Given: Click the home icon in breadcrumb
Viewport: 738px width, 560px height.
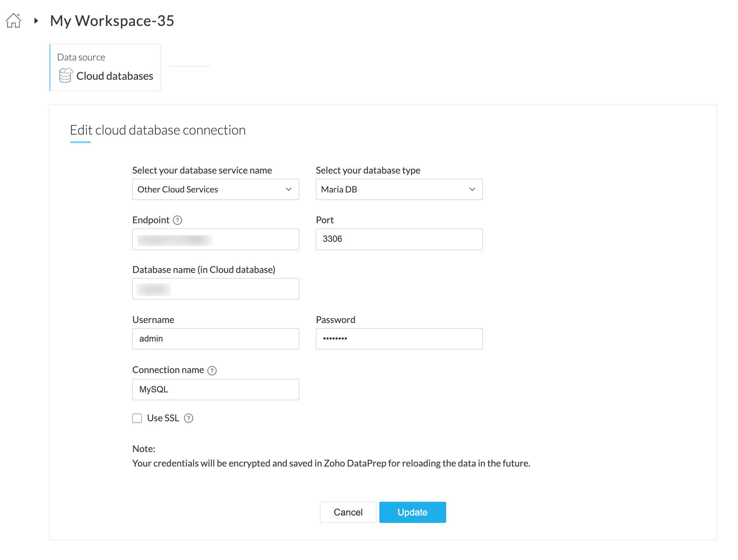Looking at the screenshot, I should pyautogui.click(x=14, y=20).
